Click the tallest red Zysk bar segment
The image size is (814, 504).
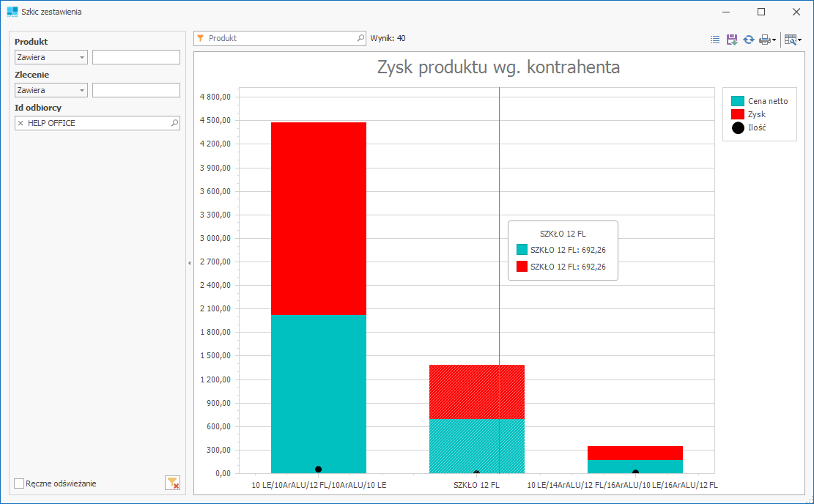(x=318, y=218)
